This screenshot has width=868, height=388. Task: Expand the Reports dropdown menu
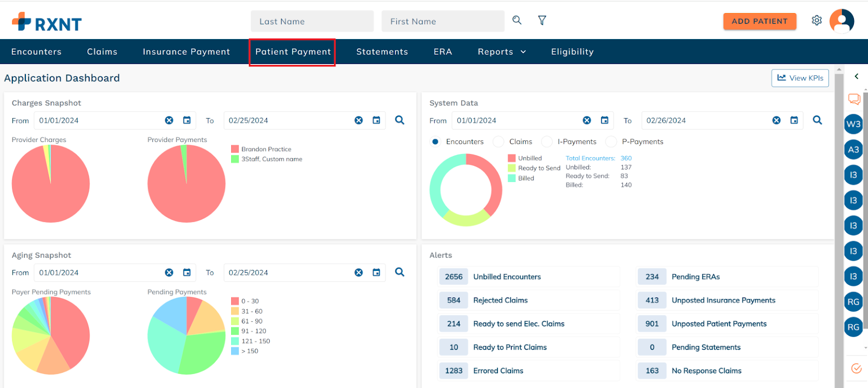click(502, 51)
